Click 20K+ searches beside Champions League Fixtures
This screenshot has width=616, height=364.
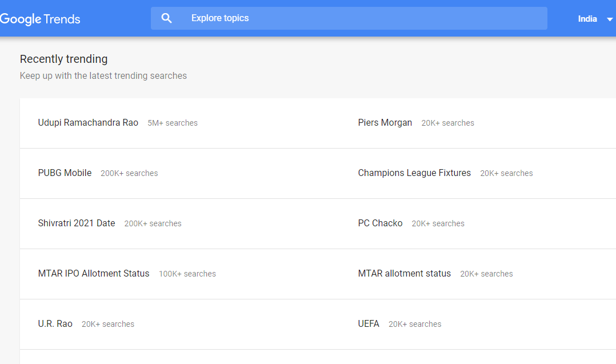[x=506, y=173]
